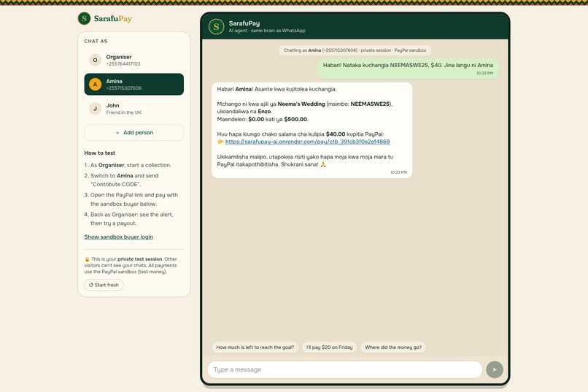Click the private test session notice

click(131, 265)
